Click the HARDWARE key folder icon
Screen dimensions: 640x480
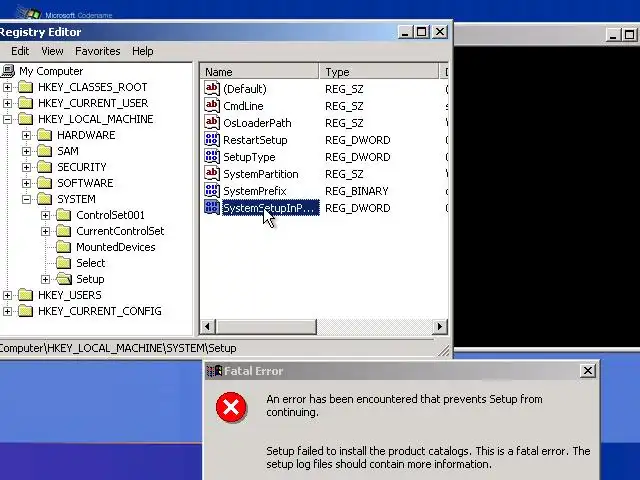(44, 135)
